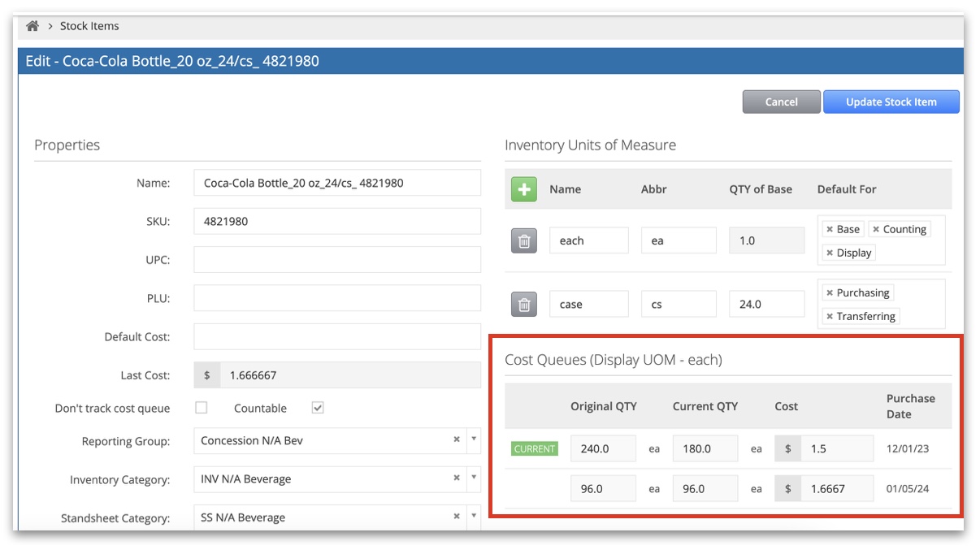980x554 pixels.
Task: Click Current QTY field showing 180.0
Action: [705, 448]
